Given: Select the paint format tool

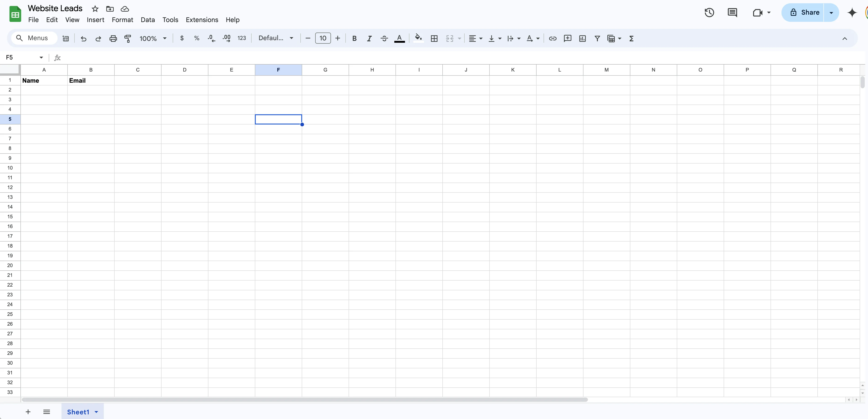Looking at the screenshot, I should point(128,38).
